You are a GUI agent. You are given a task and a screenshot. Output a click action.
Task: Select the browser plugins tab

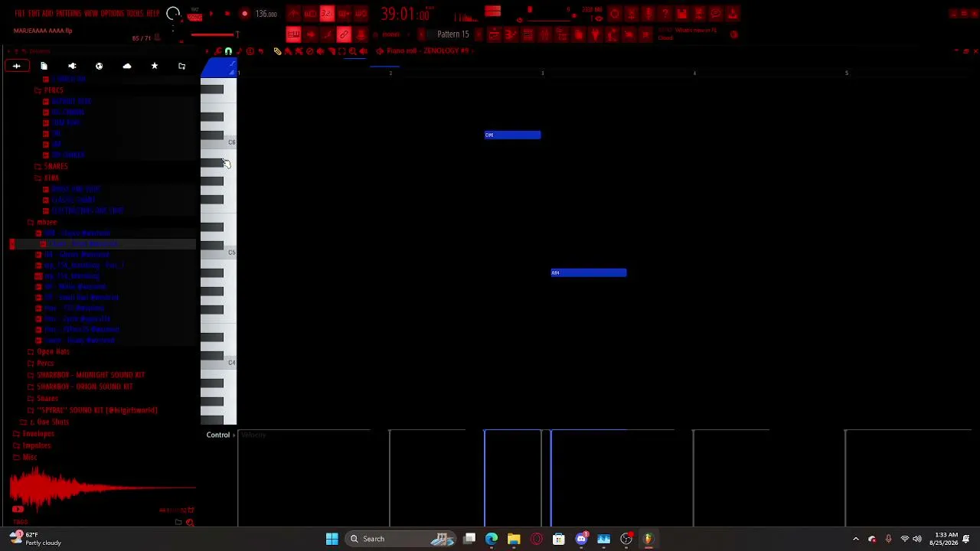tap(72, 66)
